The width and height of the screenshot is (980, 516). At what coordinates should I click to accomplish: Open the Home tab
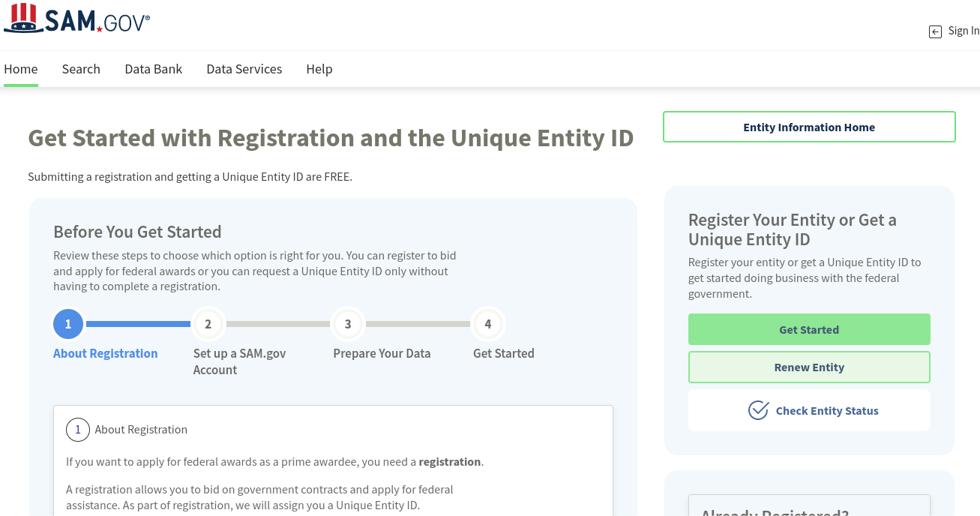click(x=21, y=69)
